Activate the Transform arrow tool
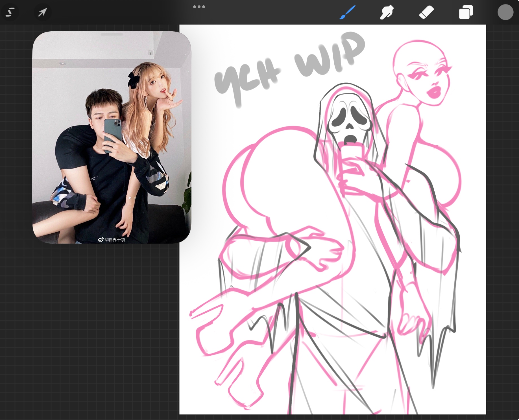Image resolution: width=519 pixels, height=420 pixels. [43, 12]
